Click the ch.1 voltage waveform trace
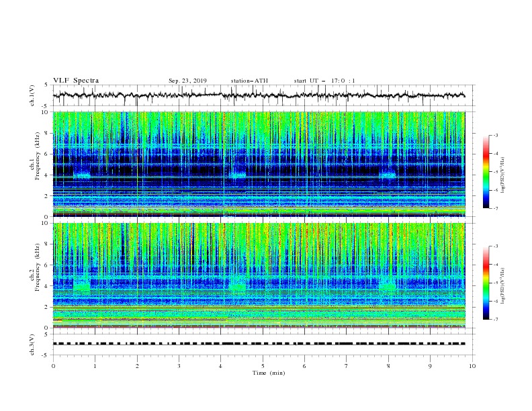This screenshot has height=411, width=532. click(x=259, y=95)
